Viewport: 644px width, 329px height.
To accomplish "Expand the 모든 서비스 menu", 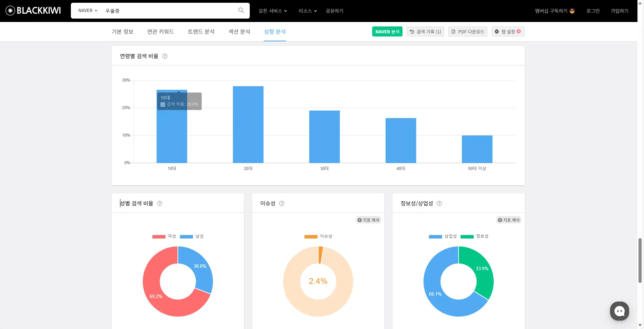I will (x=273, y=11).
